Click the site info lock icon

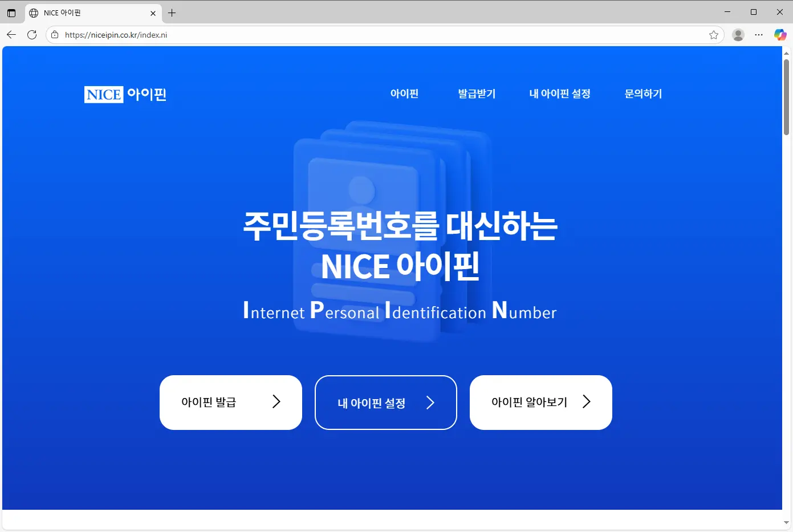(55, 35)
